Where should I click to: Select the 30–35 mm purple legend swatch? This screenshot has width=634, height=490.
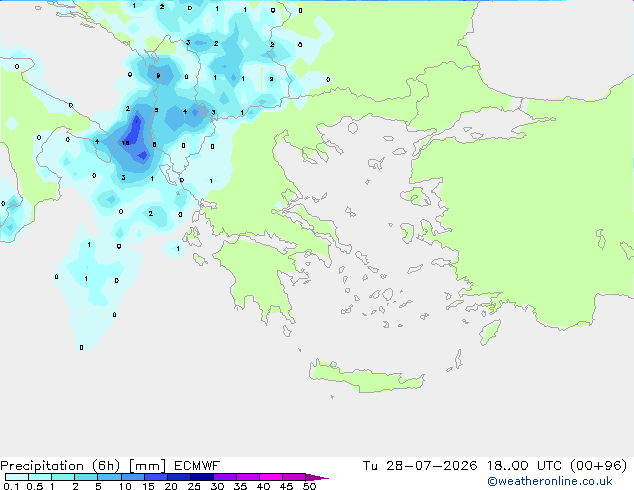coord(225,477)
